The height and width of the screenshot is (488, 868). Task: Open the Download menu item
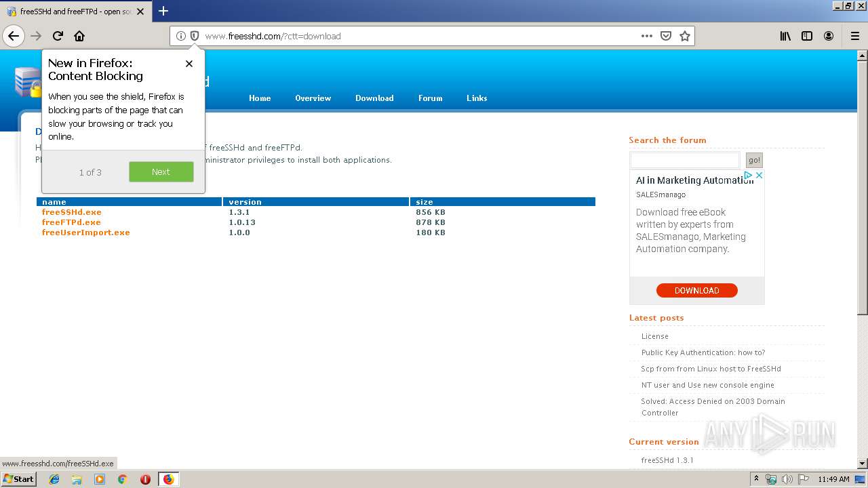point(374,98)
